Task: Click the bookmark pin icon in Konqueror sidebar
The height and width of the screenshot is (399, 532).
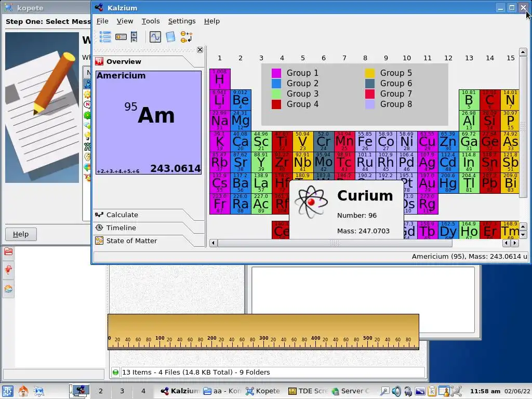Action: [x=8, y=270]
